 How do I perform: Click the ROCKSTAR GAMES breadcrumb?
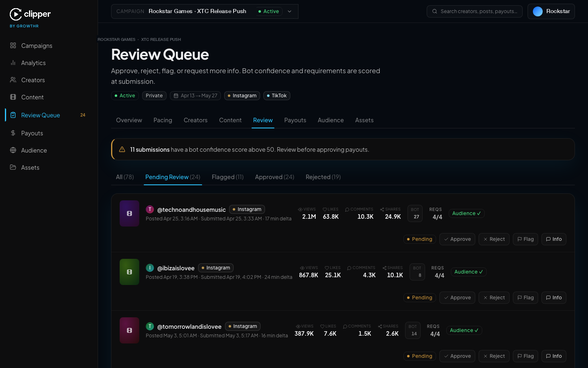116,40
